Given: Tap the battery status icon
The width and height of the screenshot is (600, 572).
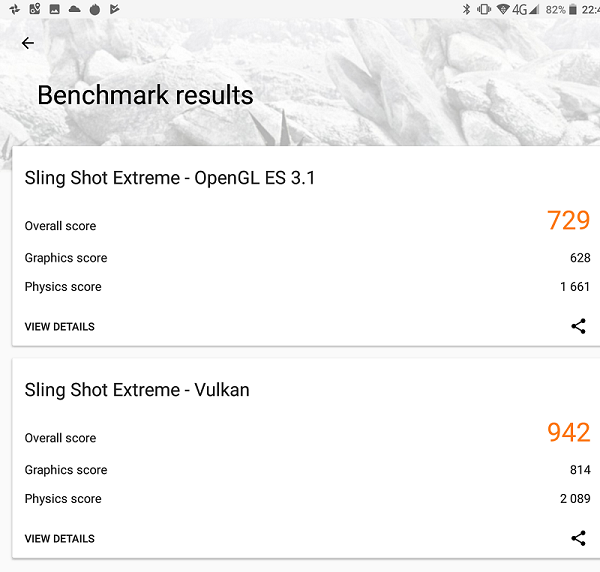Looking at the screenshot, I should coord(573,9).
